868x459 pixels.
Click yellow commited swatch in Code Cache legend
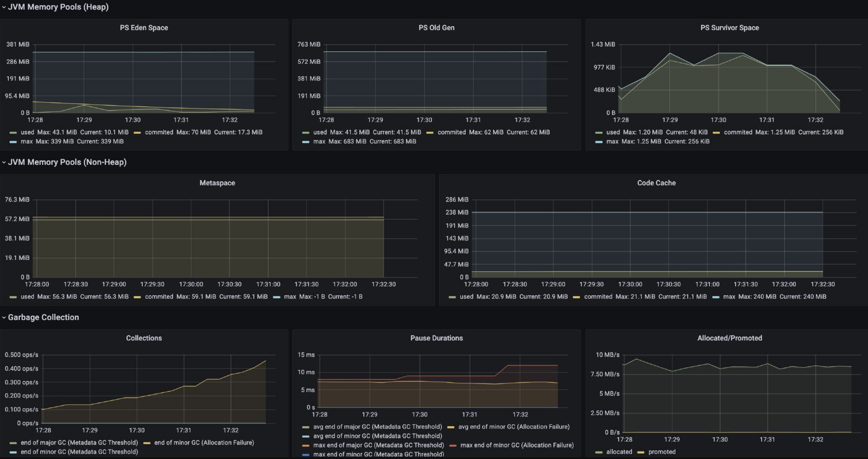(x=577, y=297)
